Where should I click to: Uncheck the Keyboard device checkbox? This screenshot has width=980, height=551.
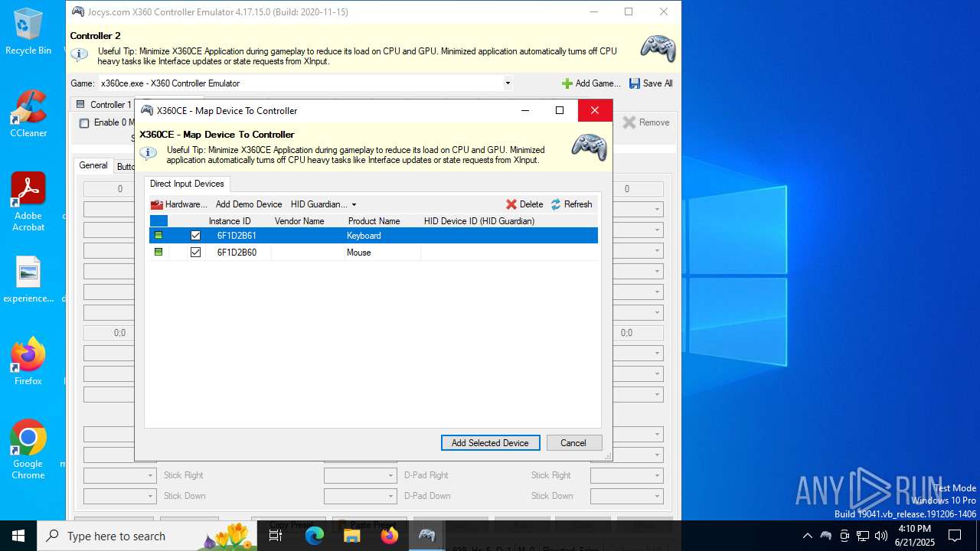pos(196,236)
